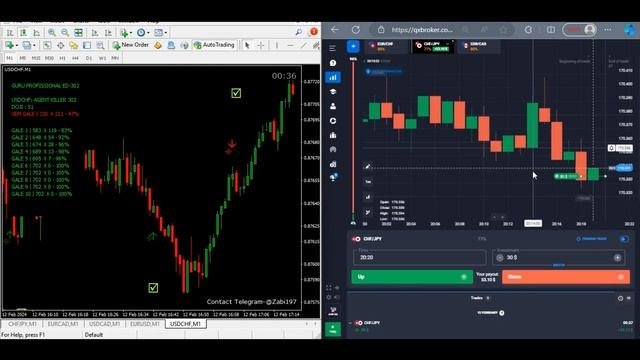
Task: Open profiles dropdown in MetaTrader toolbar
Action: [28, 45]
